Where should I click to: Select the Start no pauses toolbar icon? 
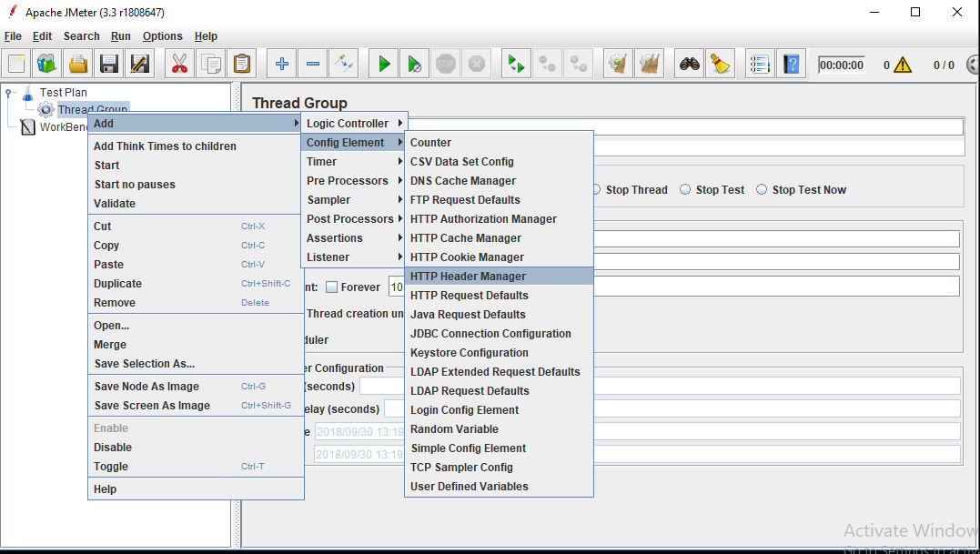tap(414, 63)
